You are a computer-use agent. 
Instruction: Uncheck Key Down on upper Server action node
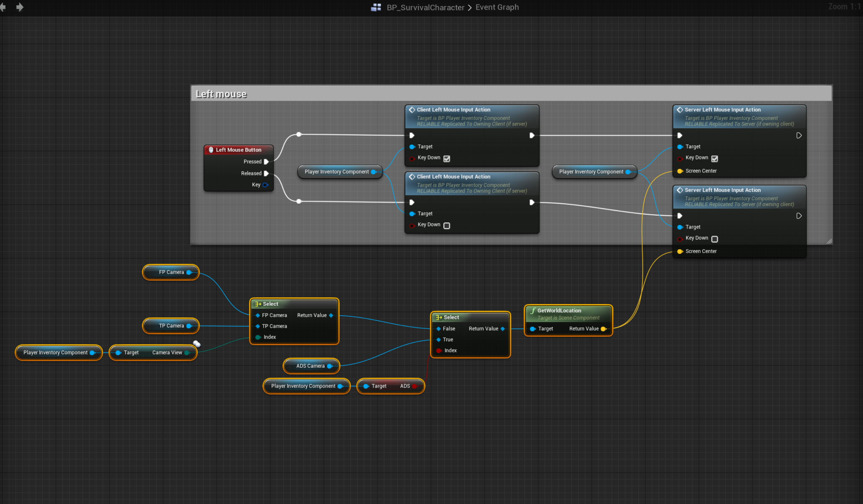714,158
